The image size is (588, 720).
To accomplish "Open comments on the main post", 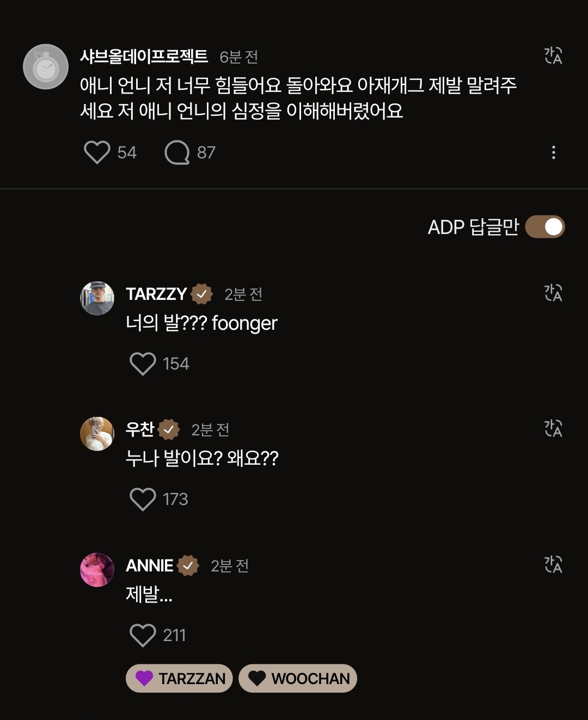I will click(x=177, y=152).
